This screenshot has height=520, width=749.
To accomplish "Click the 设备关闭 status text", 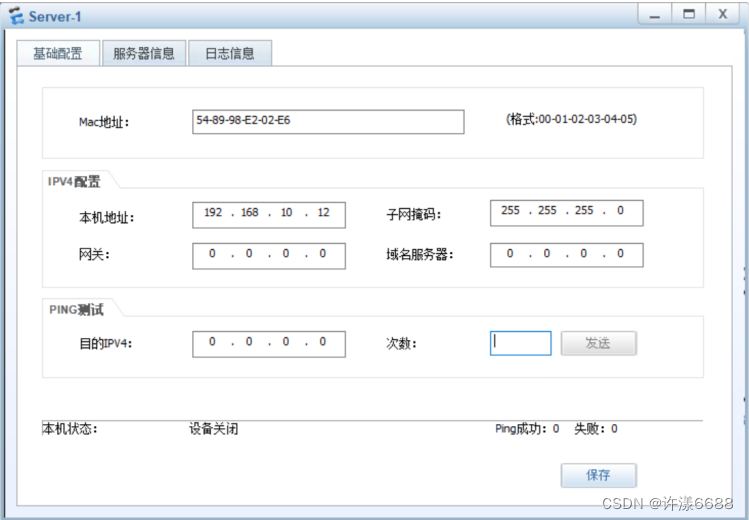I will pos(214,429).
